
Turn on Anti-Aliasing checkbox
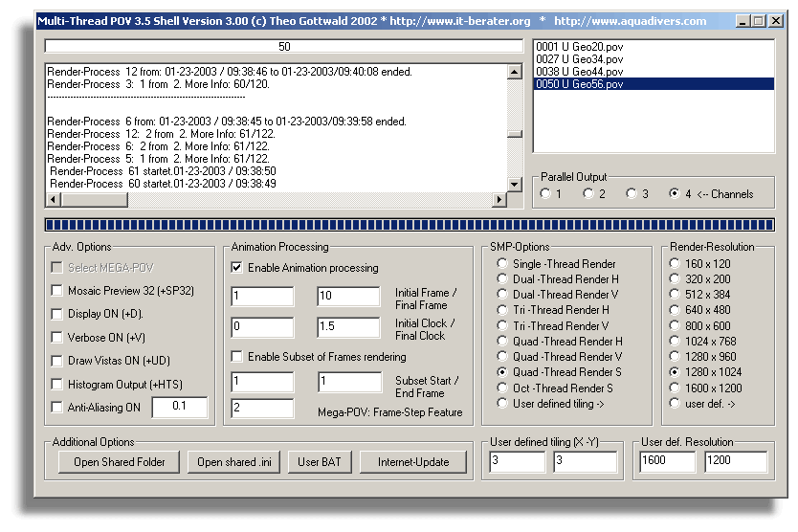click(x=57, y=408)
